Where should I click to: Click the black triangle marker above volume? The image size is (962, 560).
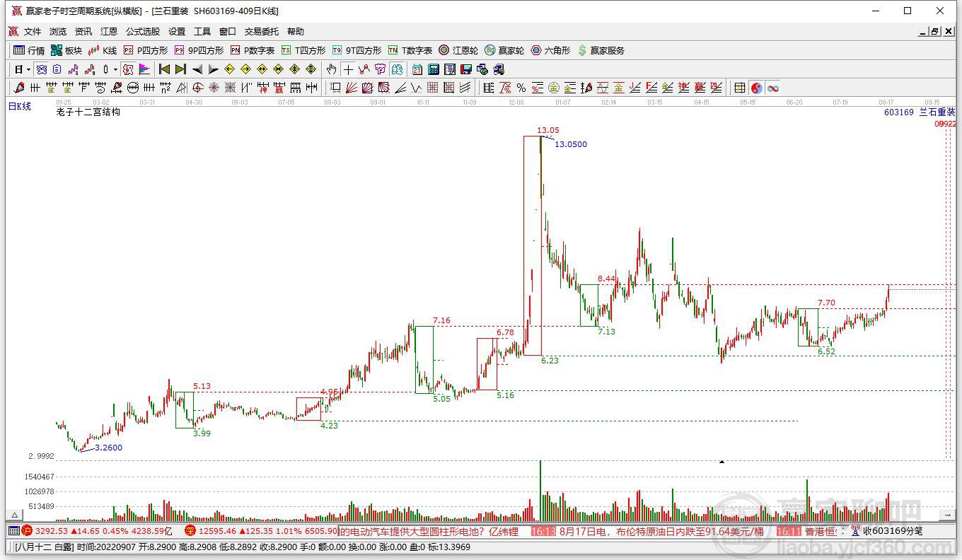721,462
